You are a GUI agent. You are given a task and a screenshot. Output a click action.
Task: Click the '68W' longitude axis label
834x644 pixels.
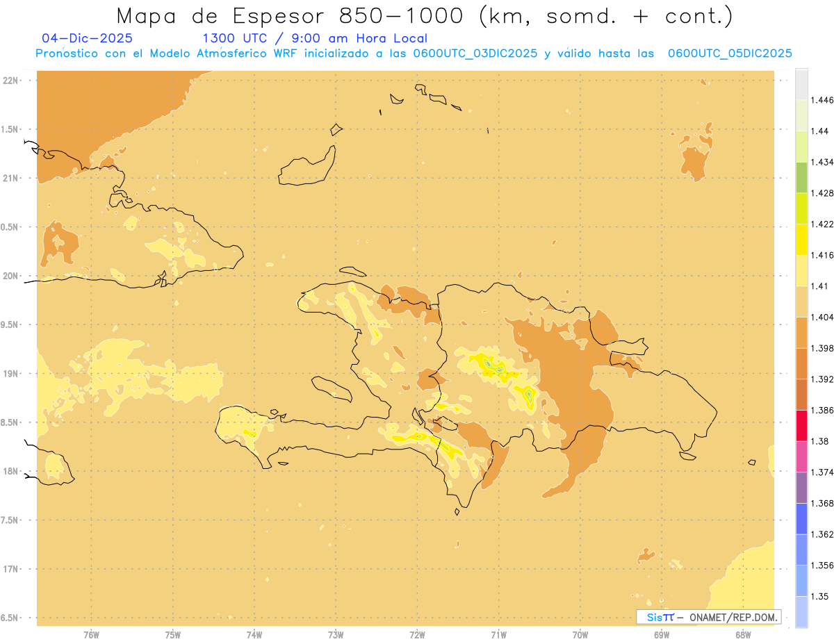click(743, 635)
